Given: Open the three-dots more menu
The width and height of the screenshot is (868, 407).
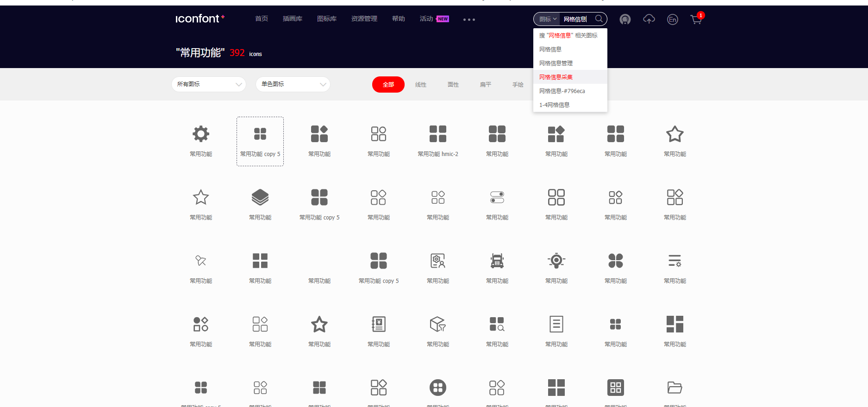Looking at the screenshot, I should (x=469, y=19).
